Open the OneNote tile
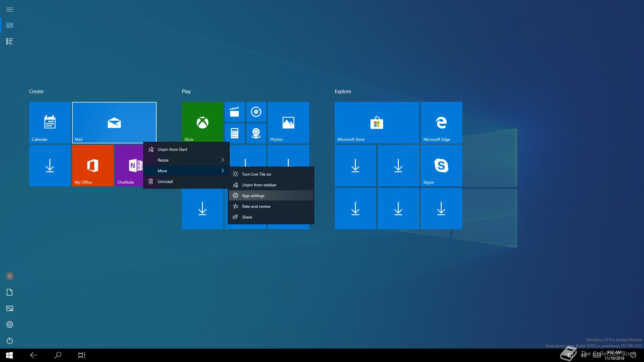644x362 pixels. pos(129,166)
